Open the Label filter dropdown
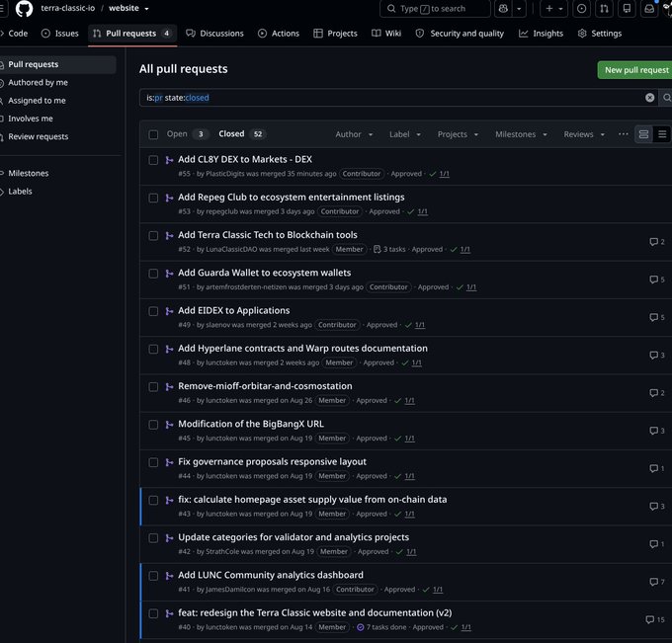Viewport: 672px width, 643px height. pyautogui.click(x=405, y=134)
